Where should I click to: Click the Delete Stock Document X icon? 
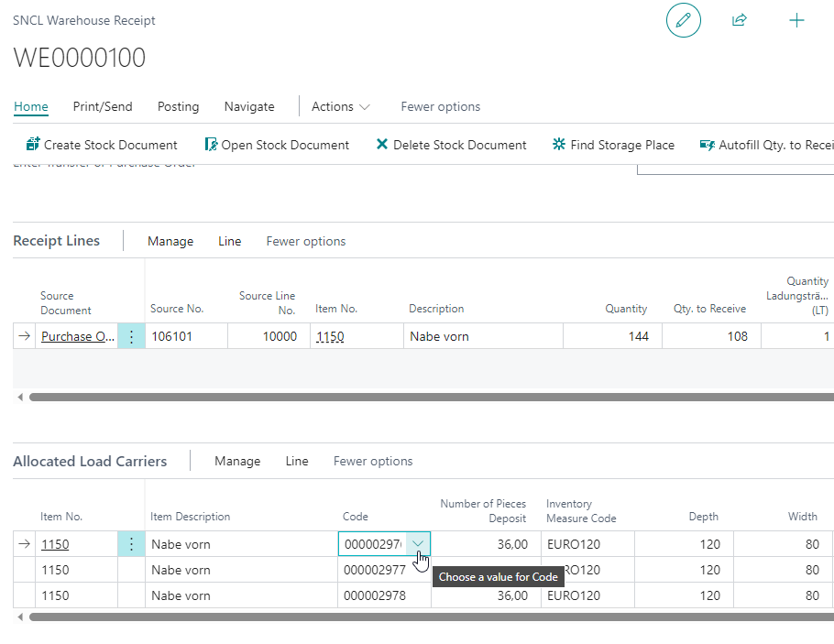pos(382,145)
